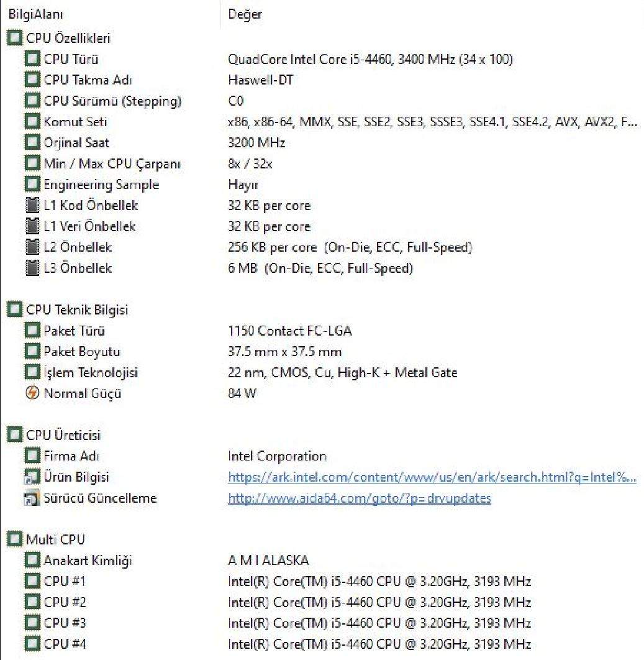Click the CPU Özellikleri section icon

pos(15,38)
